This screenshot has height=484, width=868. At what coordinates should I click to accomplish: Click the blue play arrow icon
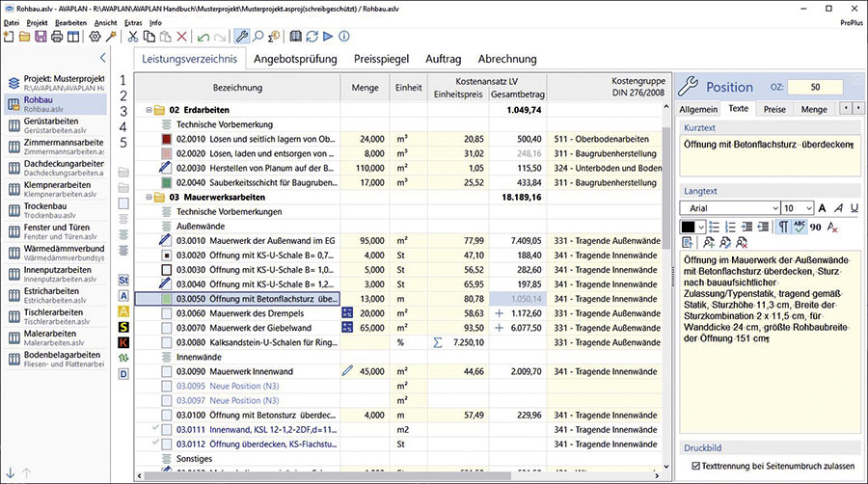(x=328, y=37)
